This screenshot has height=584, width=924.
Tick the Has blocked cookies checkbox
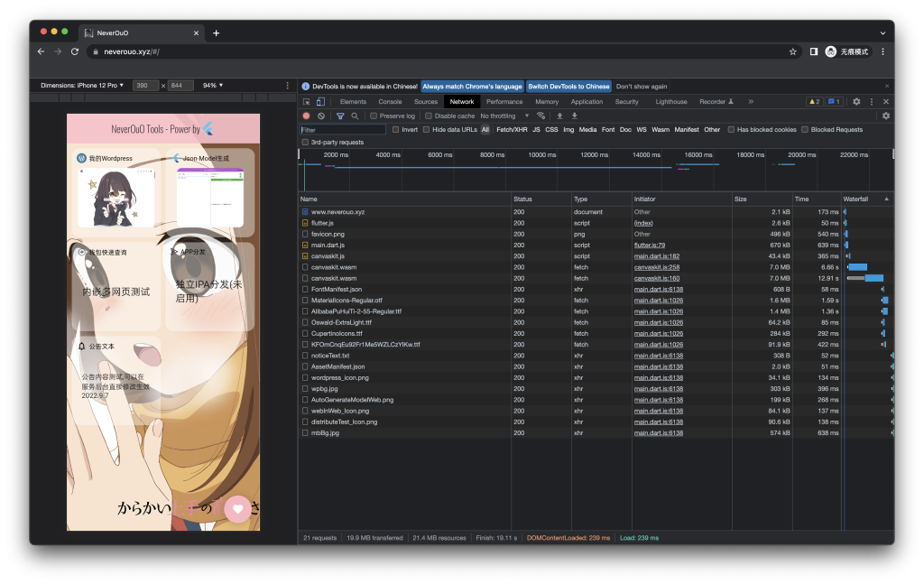click(x=732, y=130)
